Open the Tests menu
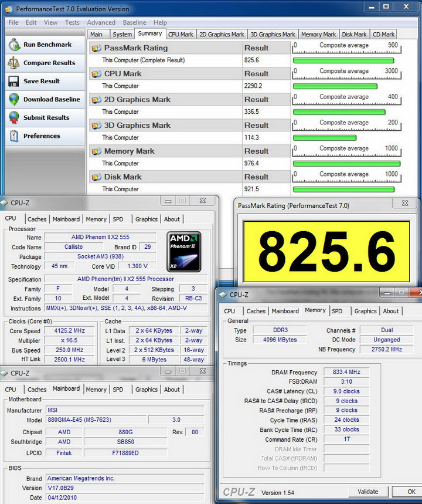Screen dimensions: 422x504 [72, 22]
